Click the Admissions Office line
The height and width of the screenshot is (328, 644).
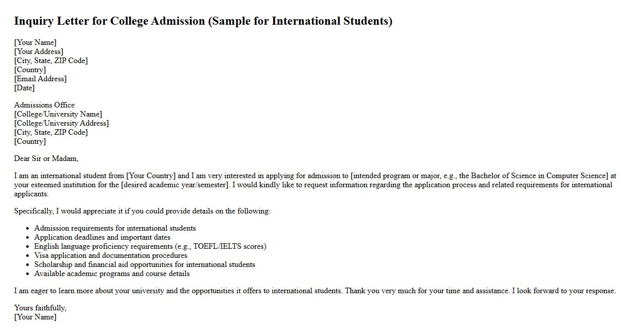coord(44,105)
